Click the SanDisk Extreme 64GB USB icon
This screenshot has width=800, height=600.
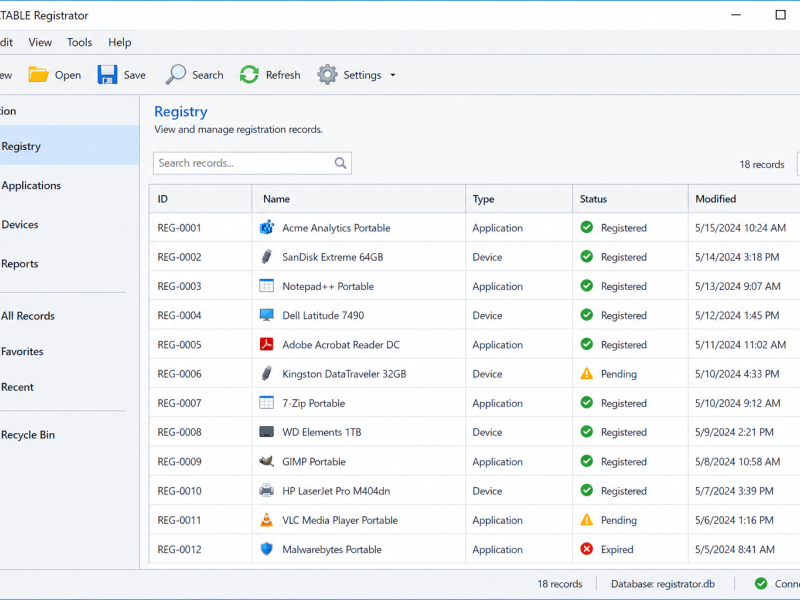[266, 257]
